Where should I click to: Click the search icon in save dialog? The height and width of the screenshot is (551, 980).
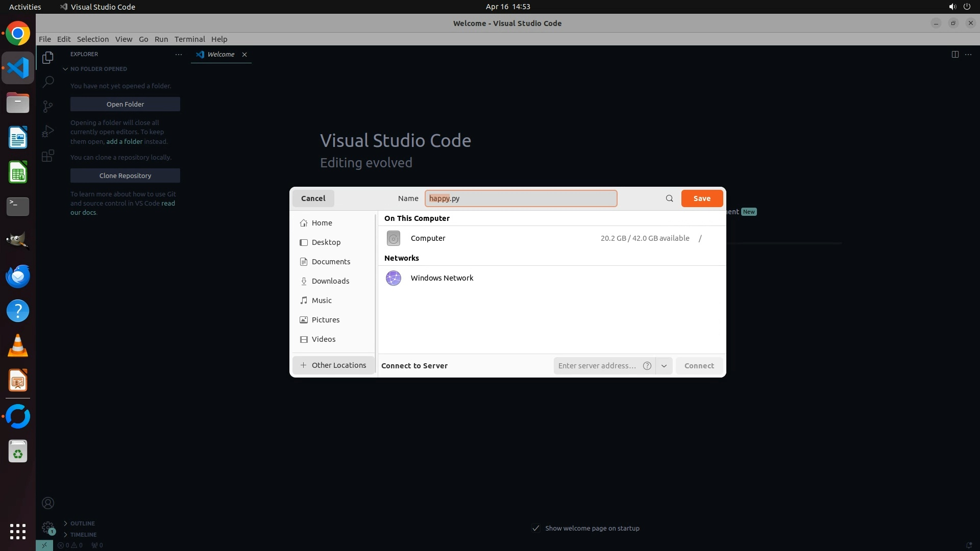click(669, 198)
